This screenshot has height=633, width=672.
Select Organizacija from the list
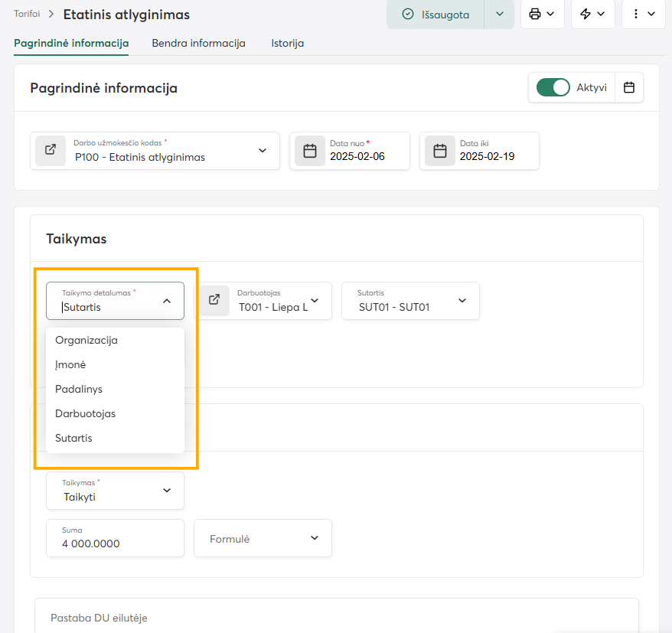point(115,341)
